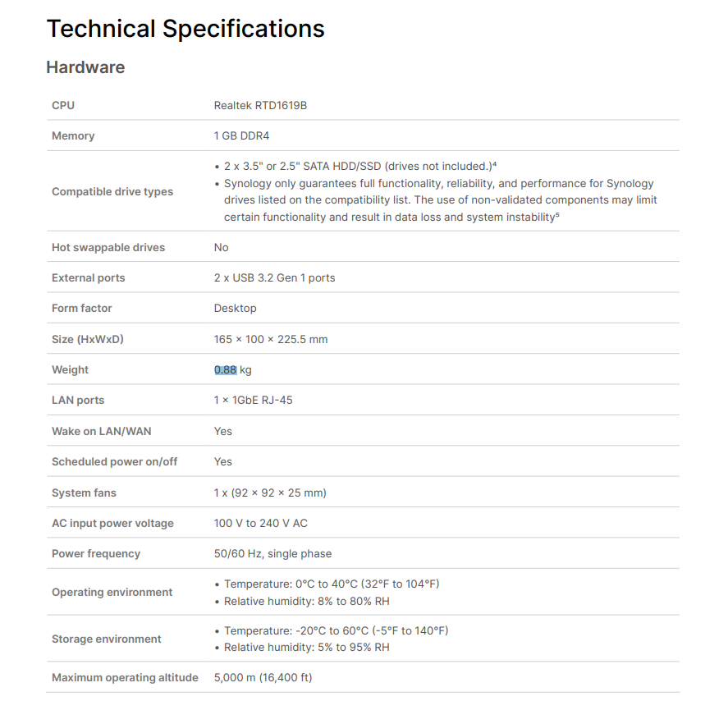728x724 pixels.
Task: Click footnote 4 superscript after drives not included
Action: coord(495,164)
